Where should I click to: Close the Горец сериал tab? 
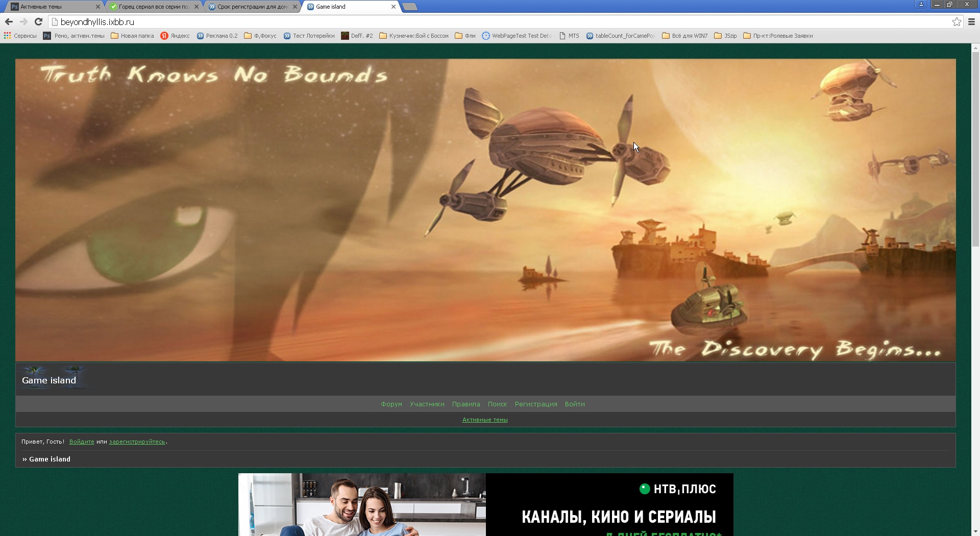coord(197,7)
